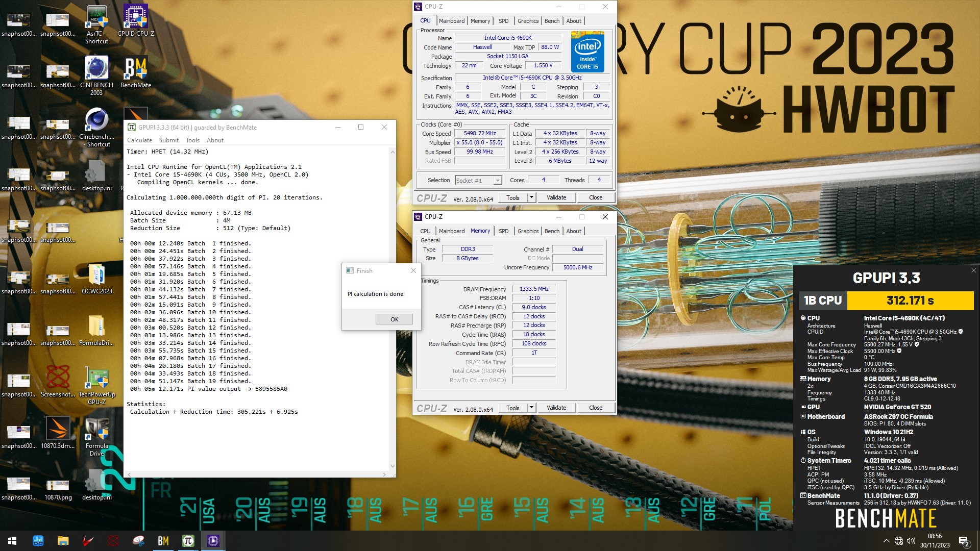Switch to CPU tab in lower CPU-Z

425,231
